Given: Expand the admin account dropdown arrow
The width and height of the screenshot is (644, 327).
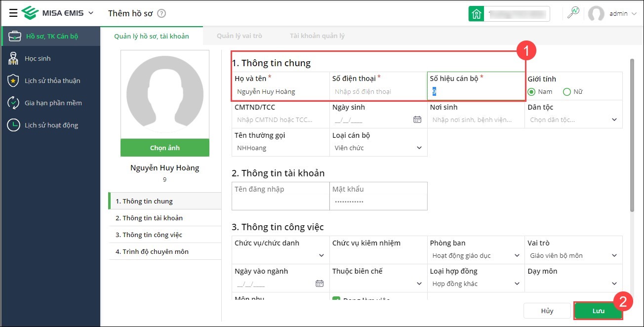Looking at the screenshot, I should [634, 14].
